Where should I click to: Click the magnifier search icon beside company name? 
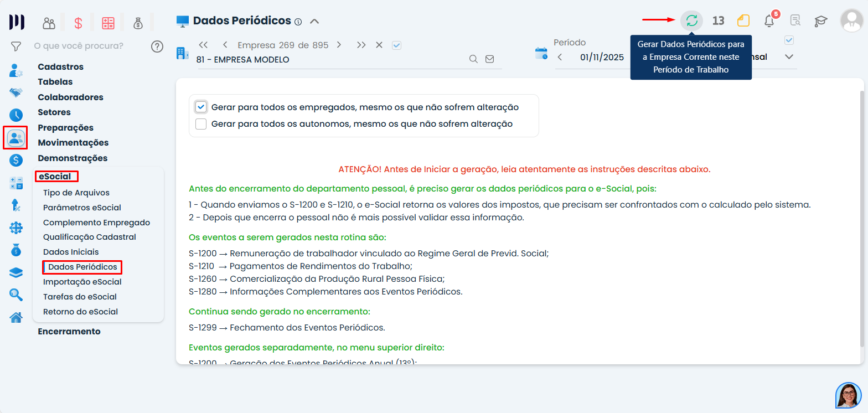click(x=473, y=59)
